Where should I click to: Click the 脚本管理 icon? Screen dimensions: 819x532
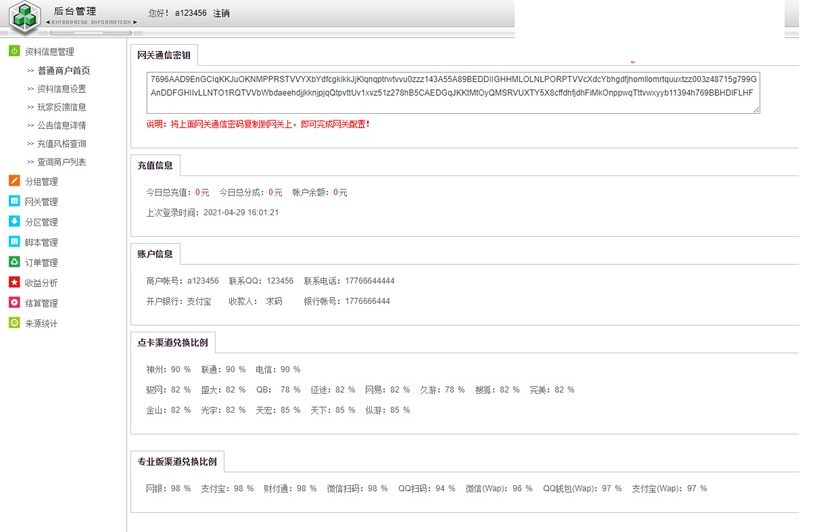point(14,242)
